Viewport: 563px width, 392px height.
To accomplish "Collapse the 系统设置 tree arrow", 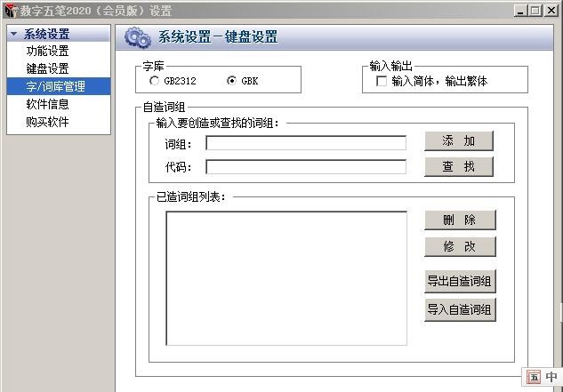I will tap(14, 34).
